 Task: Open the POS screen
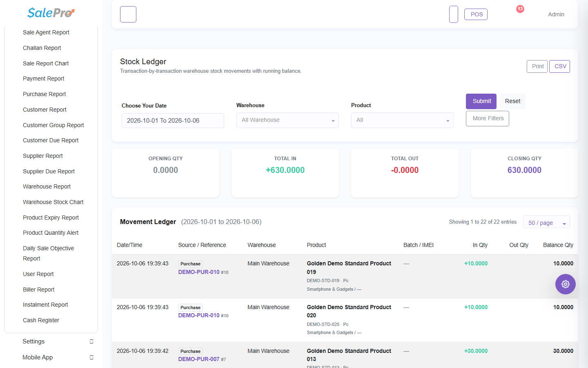tap(476, 14)
